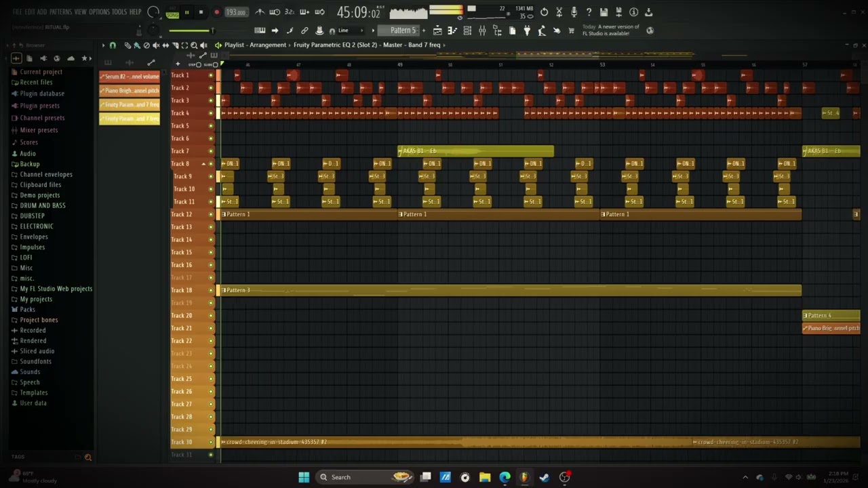Select the playlist zoom magnifier tool

coord(194,45)
